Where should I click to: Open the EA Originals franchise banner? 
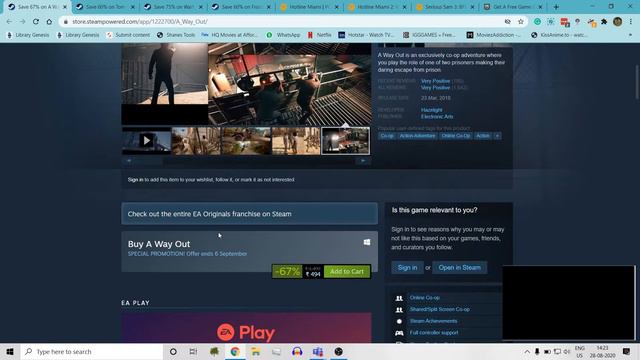(x=249, y=214)
